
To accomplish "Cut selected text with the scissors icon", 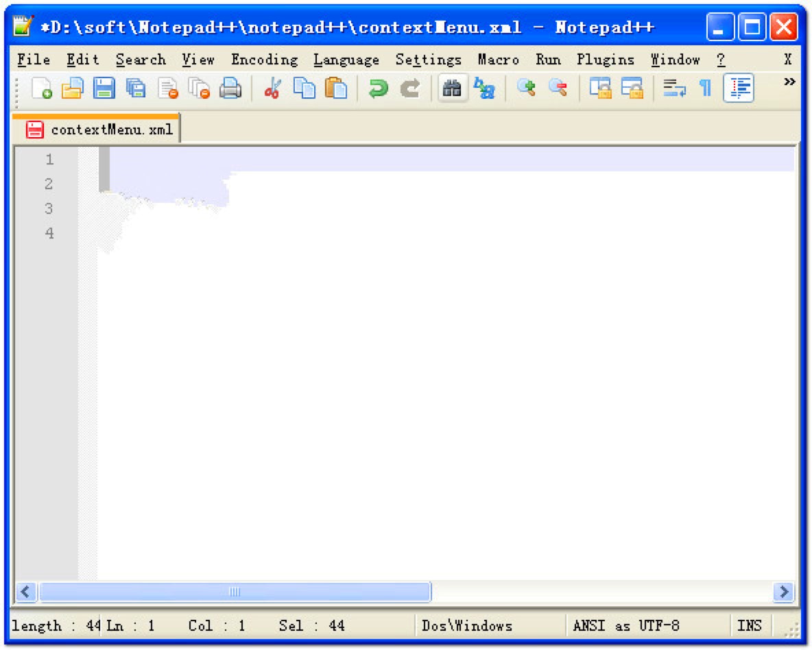I will [x=272, y=89].
